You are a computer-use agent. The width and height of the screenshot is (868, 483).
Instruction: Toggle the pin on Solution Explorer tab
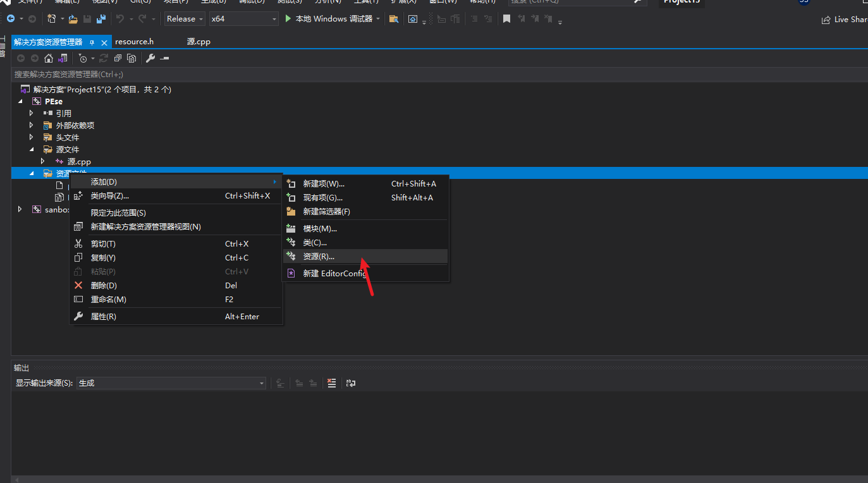point(92,42)
